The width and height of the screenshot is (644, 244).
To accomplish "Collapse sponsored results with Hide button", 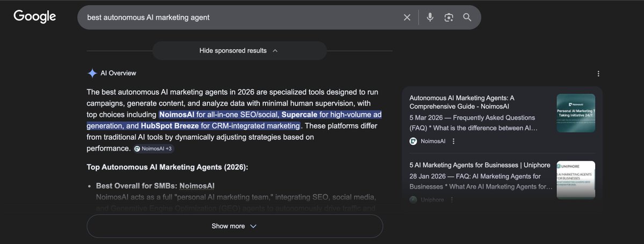I will pos(239,51).
